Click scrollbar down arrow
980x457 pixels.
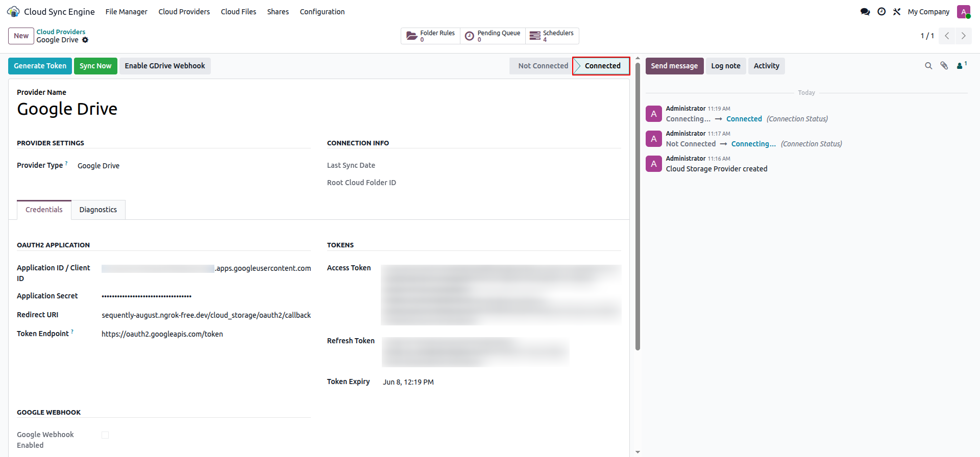638,452
